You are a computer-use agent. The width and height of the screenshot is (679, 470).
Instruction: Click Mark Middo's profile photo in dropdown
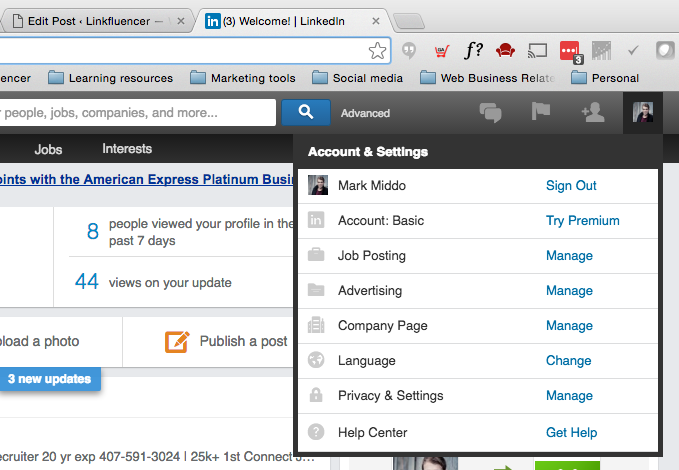(x=318, y=185)
